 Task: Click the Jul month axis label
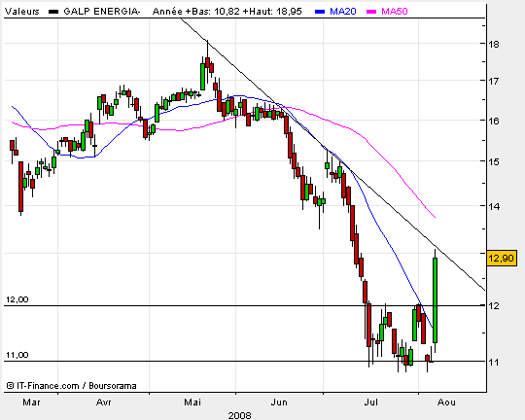(x=371, y=402)
